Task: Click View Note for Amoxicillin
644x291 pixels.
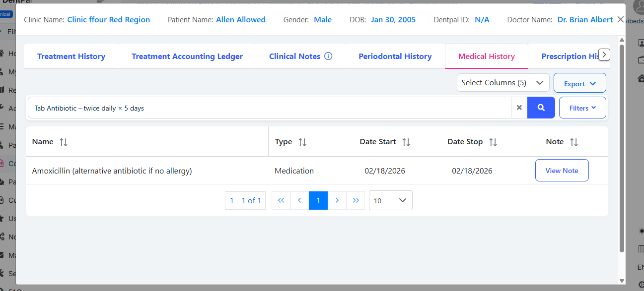Action: [562, 171]
